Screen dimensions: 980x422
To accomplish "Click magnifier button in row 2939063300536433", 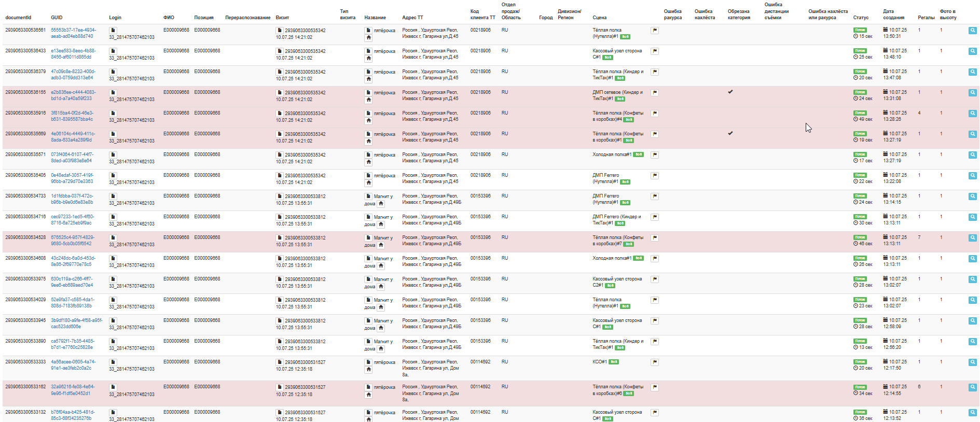I will click(x=972, y=51).
